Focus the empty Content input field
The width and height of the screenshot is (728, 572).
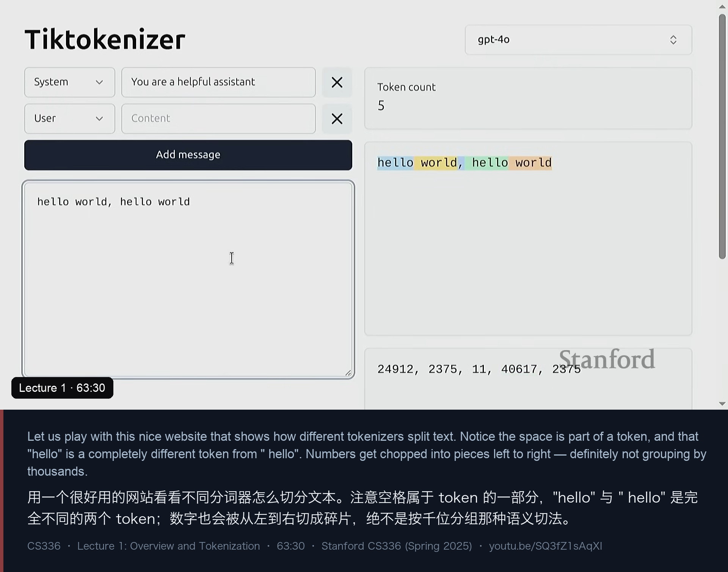tap(218, 119)
